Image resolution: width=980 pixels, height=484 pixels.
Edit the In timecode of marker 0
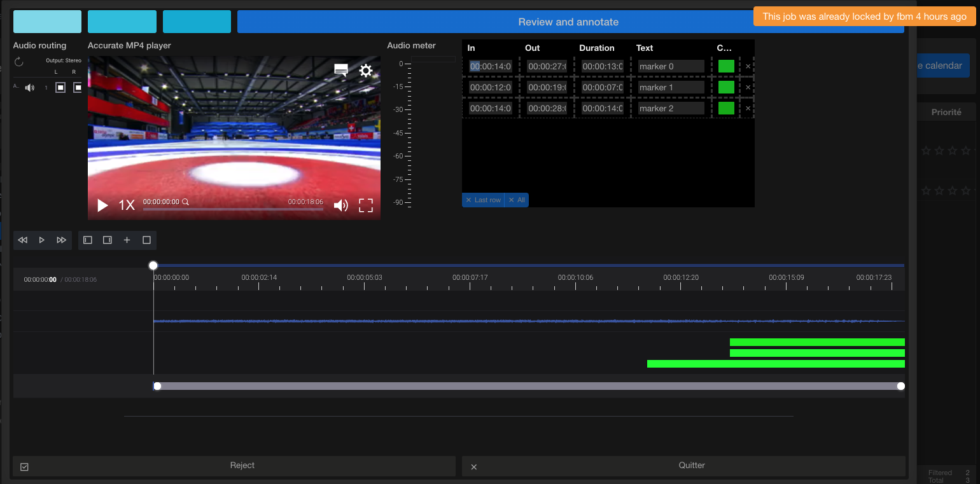click(491, 66)
